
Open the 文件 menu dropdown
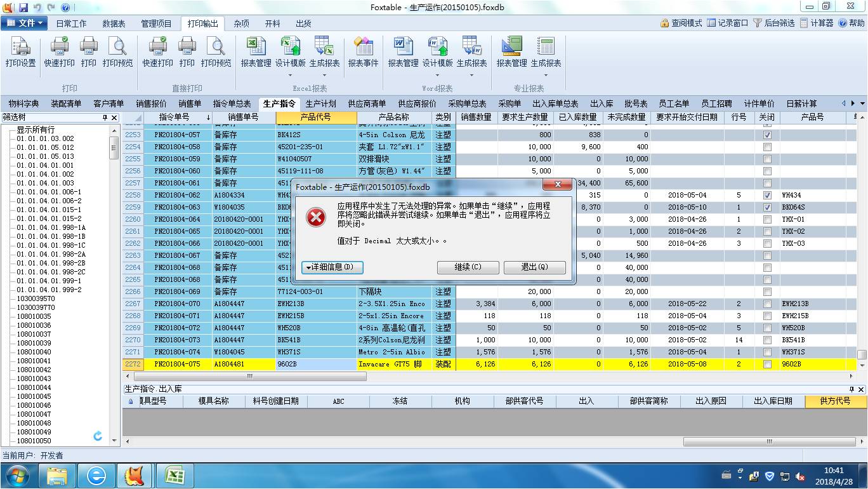coord(24,23)
